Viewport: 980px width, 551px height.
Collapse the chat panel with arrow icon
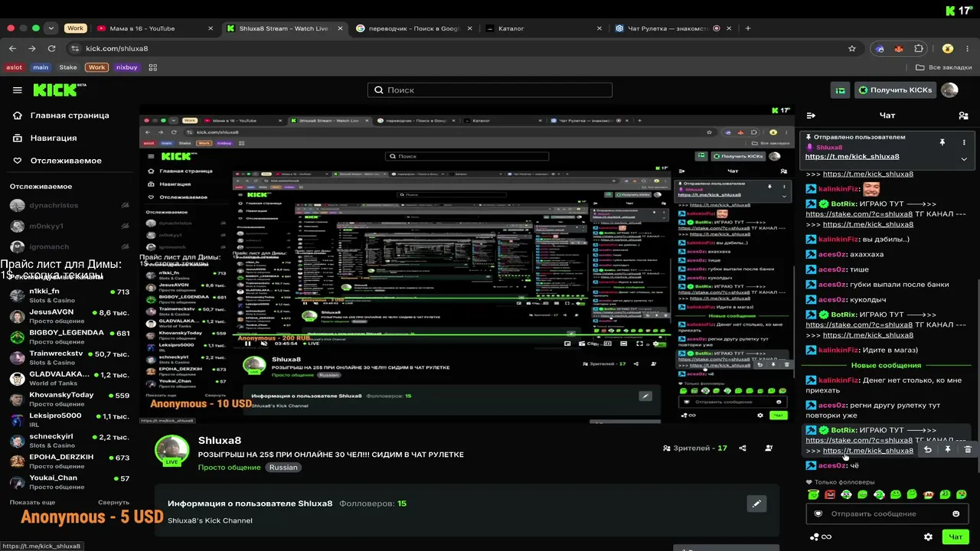pos(811,116)
